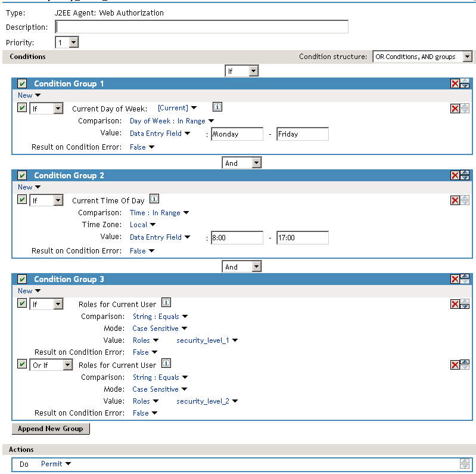Reorder Condition Group 1 with move arrows
The image size is (476, 474).
tap(465, 83)
